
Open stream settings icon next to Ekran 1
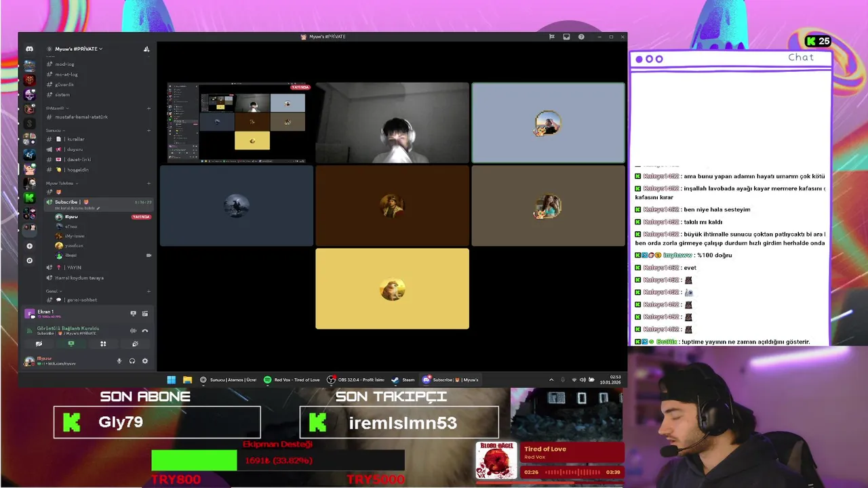pyautogui.click(x=145, y=313)
